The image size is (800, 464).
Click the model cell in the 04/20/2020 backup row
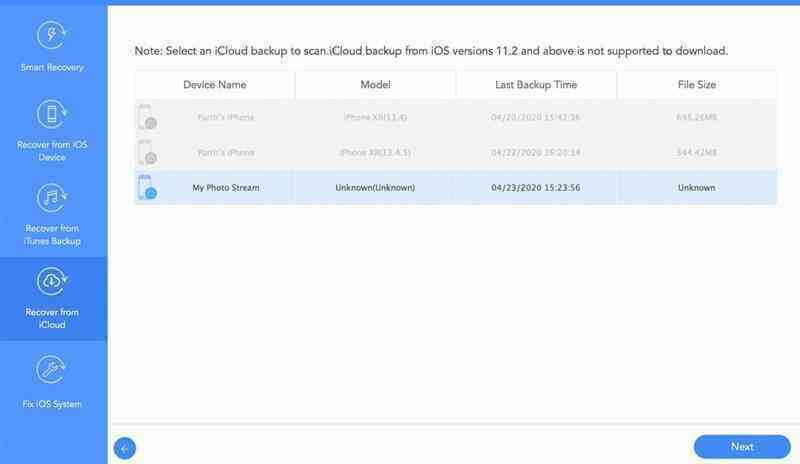pyautogui.click(x=375, y=117)
